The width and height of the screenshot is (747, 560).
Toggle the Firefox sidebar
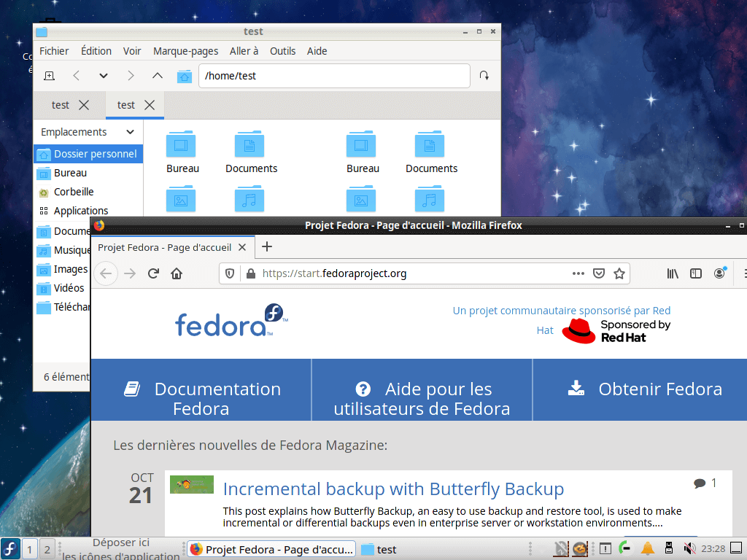(695, 273)
